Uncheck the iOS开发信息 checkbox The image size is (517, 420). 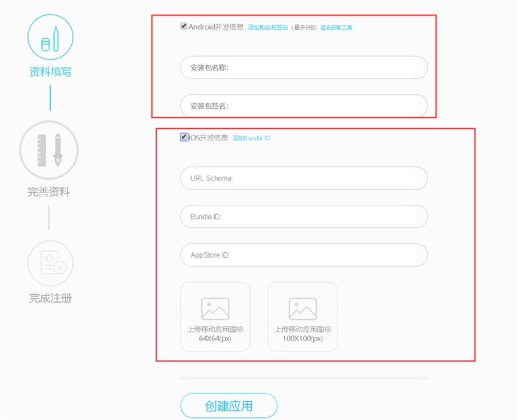click(184, 137)
